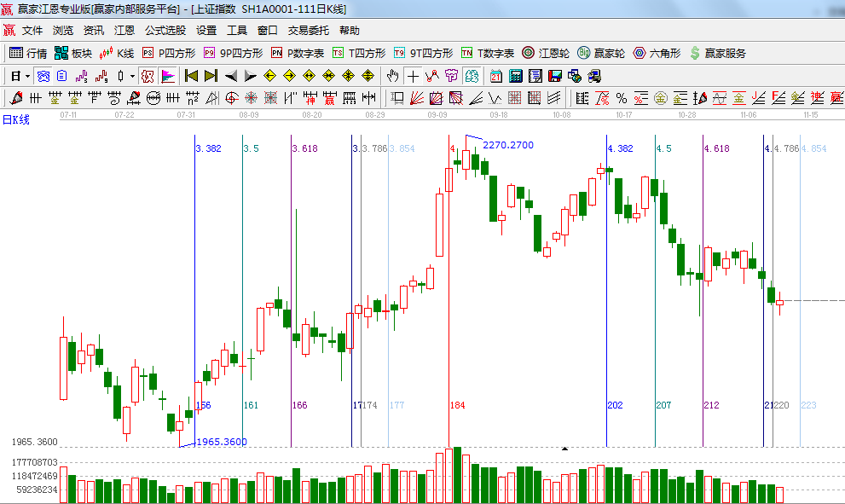The height and width of the screenshot is (504, 845).
Task: Click the 行情 quotes button
Action: click(x=28, y=53)
